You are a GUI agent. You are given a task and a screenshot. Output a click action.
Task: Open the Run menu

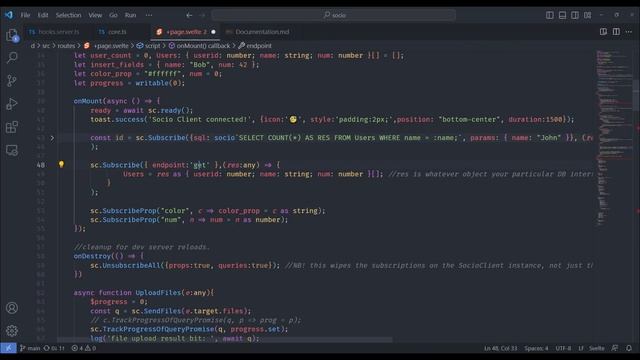pyautogui.click(x=130, y=15)
